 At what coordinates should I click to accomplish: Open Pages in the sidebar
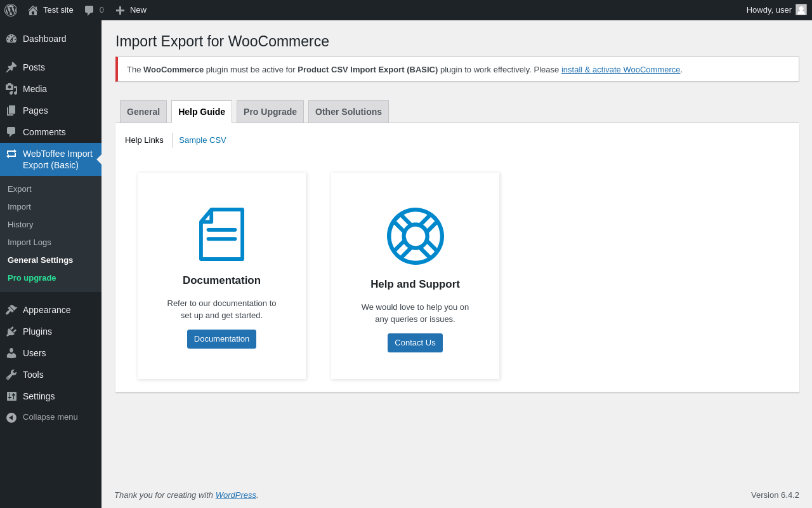click(51, 110)
